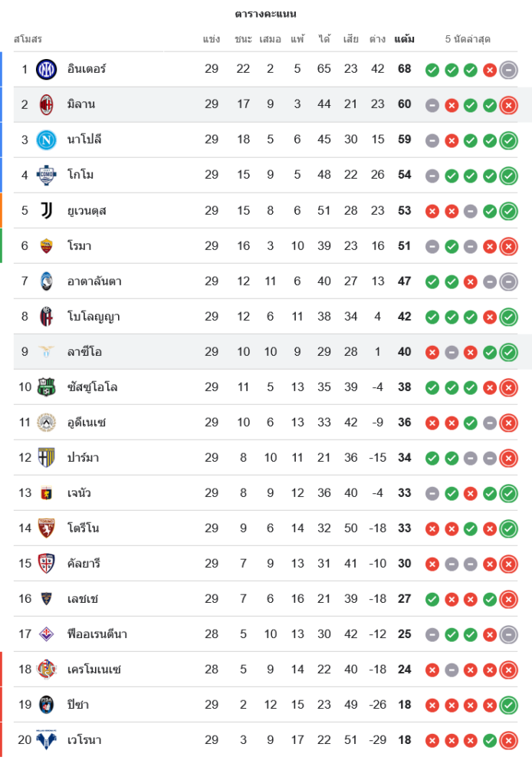This screenshot has width=532, height=767.
Task: Open the เครโมเนเซ team link
Action: click(x=94, y=669)
